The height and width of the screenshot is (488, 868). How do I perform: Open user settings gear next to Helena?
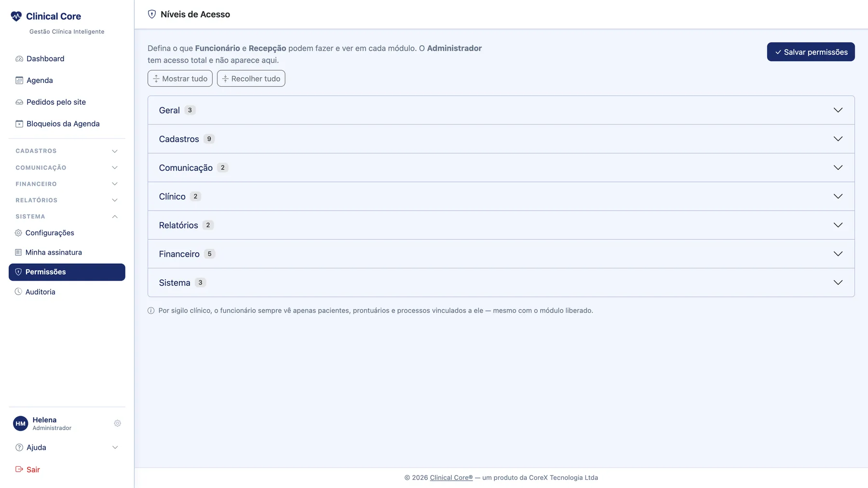click(117, 423)
